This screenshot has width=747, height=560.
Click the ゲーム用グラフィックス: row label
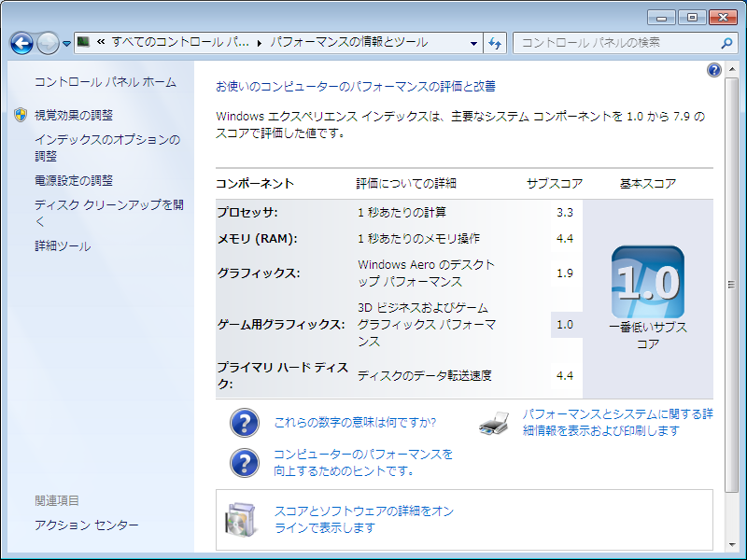(281, 325)
